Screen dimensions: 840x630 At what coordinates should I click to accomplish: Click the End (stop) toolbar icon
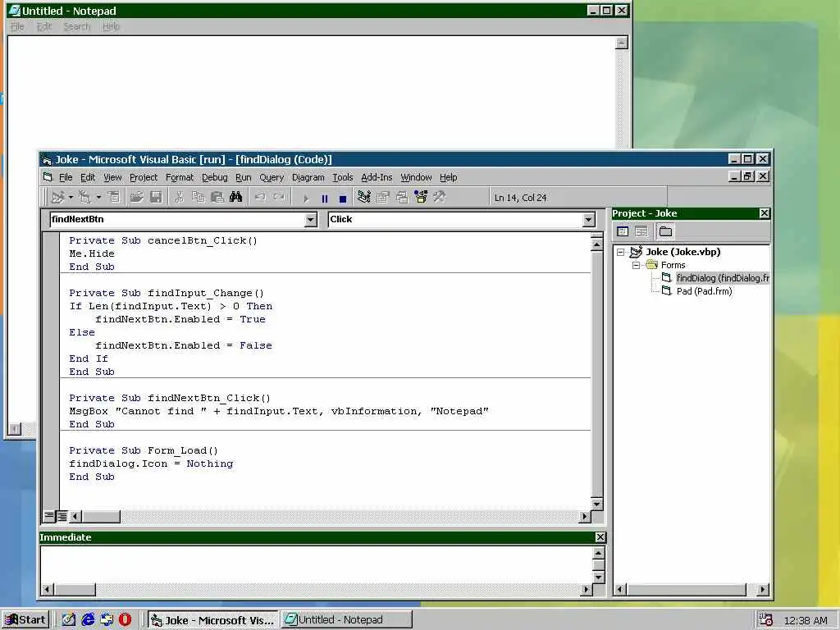(x=343, y=199)
